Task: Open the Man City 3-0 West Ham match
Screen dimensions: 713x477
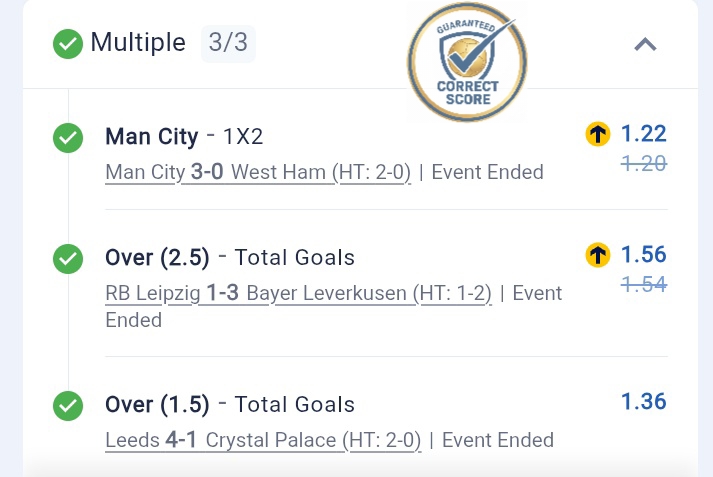Action: 258,172
